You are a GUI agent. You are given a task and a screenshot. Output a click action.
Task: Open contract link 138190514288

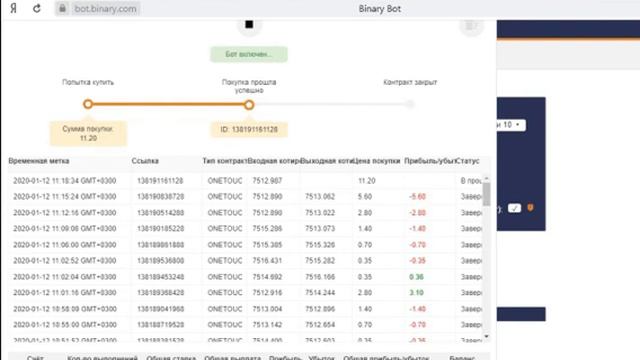(x=160, y=213)
